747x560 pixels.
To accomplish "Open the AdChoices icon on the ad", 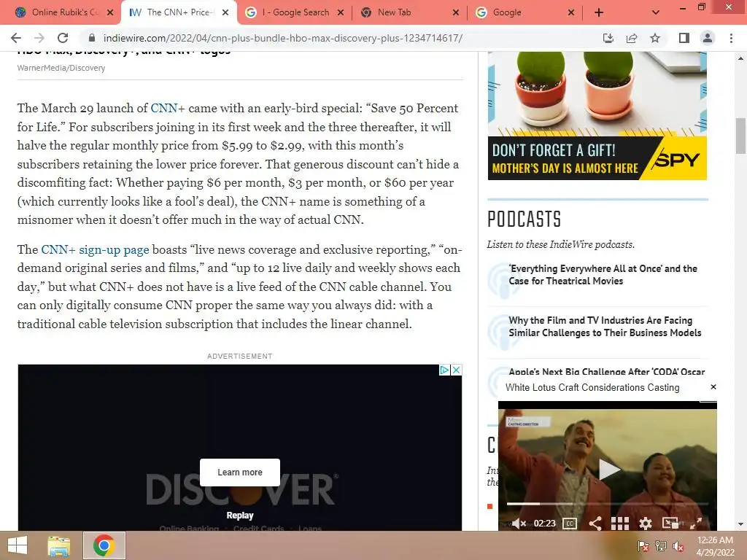I will tap(444, 370).
